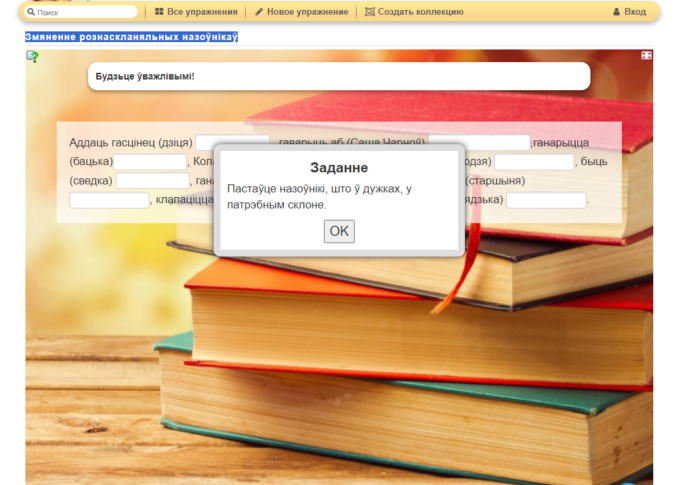700x485 pixels.
Task: Toggle fullscreen icon at top-right of exercise
Action: 646,55
